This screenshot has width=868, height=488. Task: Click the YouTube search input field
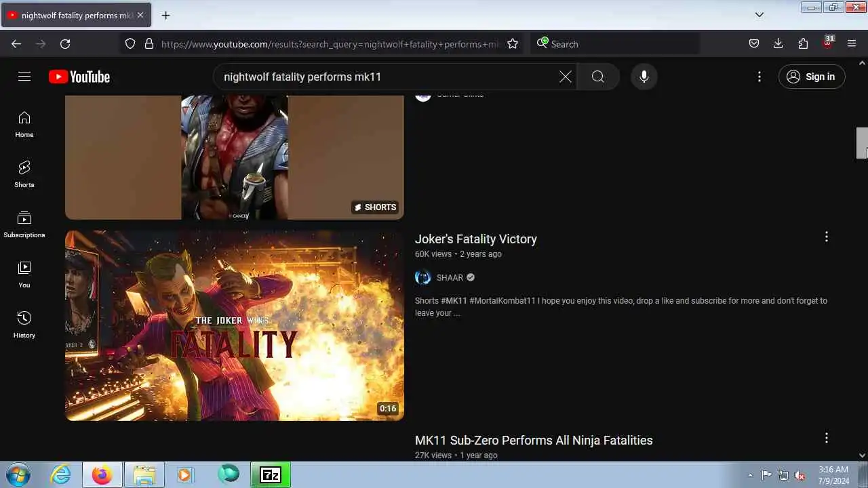pyautogui.click(x=387, y=77)
